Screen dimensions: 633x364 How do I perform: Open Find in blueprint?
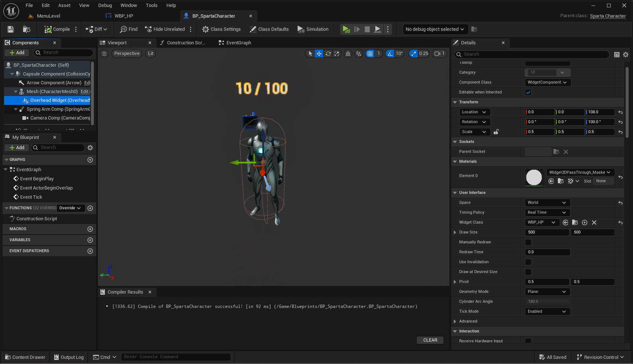click(x=129, y=29)
